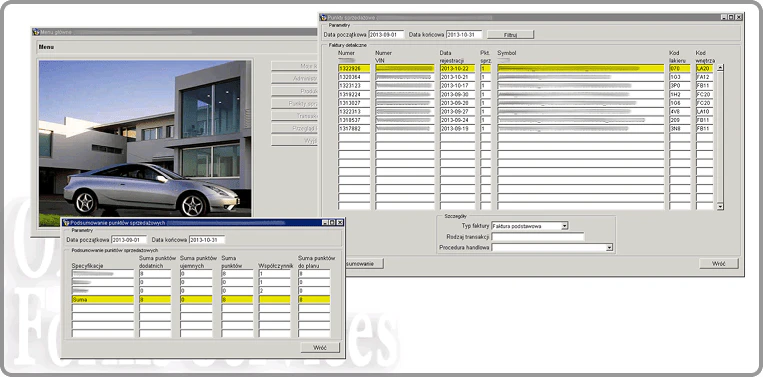Click paint code 1H2 cell
The width and height of the screenshot is (763, 377).
[x=680, y=94]
